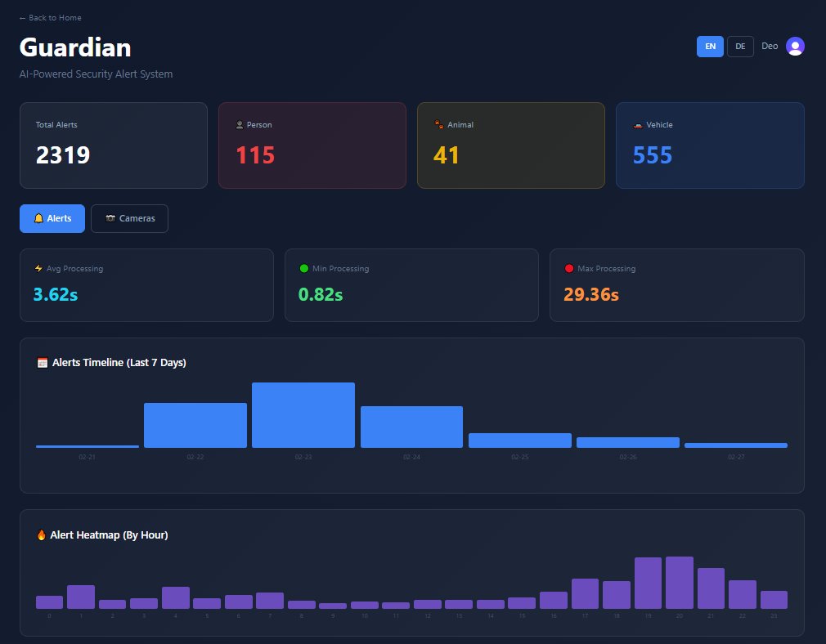Click the Back to Home link
The height and width of the screenshot is (644, 826).
52,17
